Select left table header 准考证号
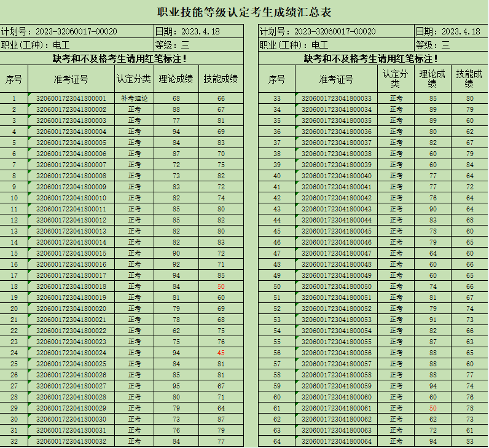Screen dimensions: 489x448 71,79
